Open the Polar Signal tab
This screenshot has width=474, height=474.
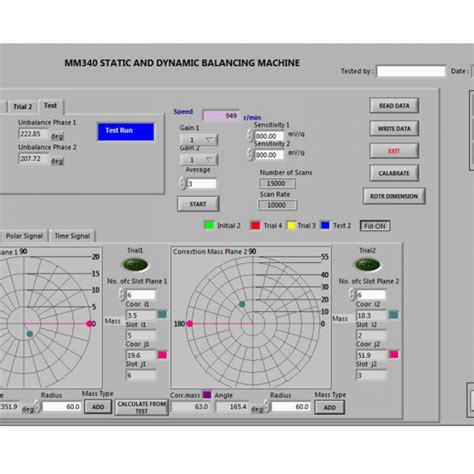pos(24,236)
